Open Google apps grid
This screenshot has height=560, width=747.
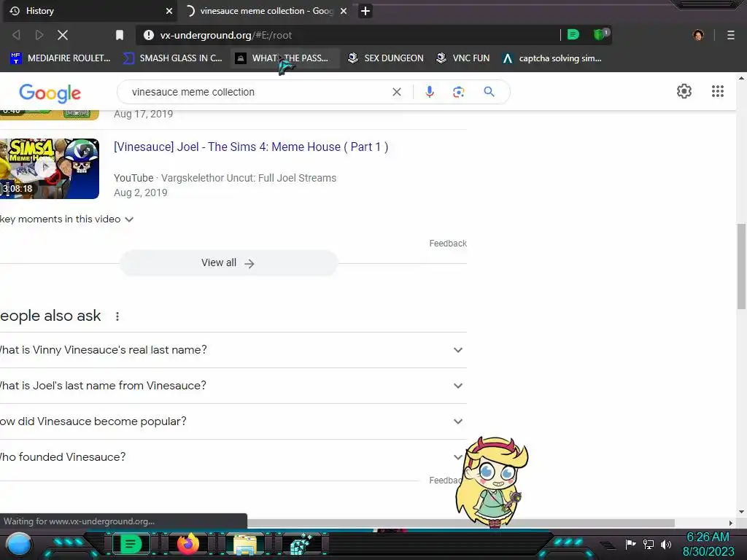[x=718, y=91]
